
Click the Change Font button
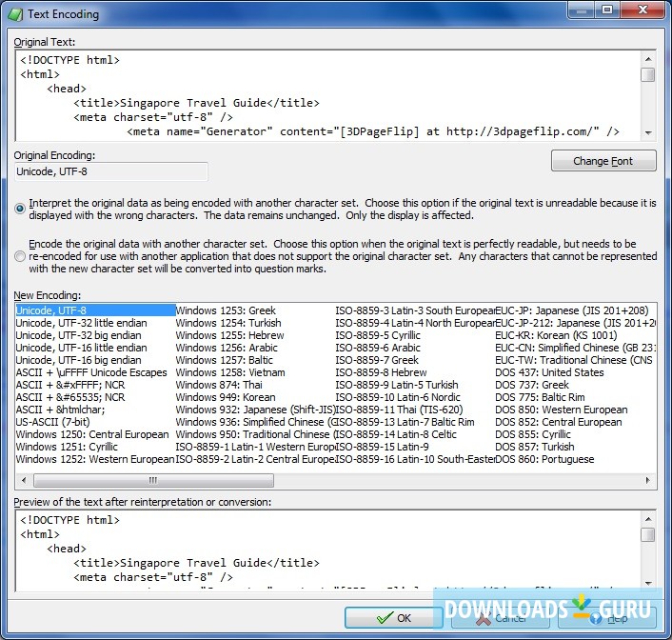pos(603,161)
